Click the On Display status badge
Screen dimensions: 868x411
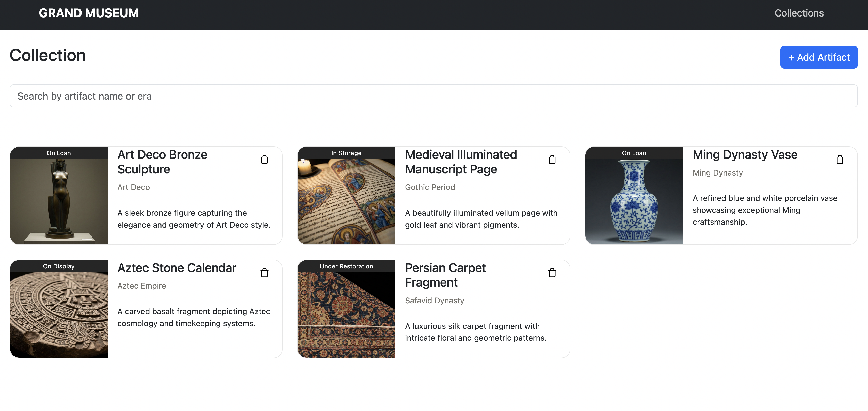point(59,266)
